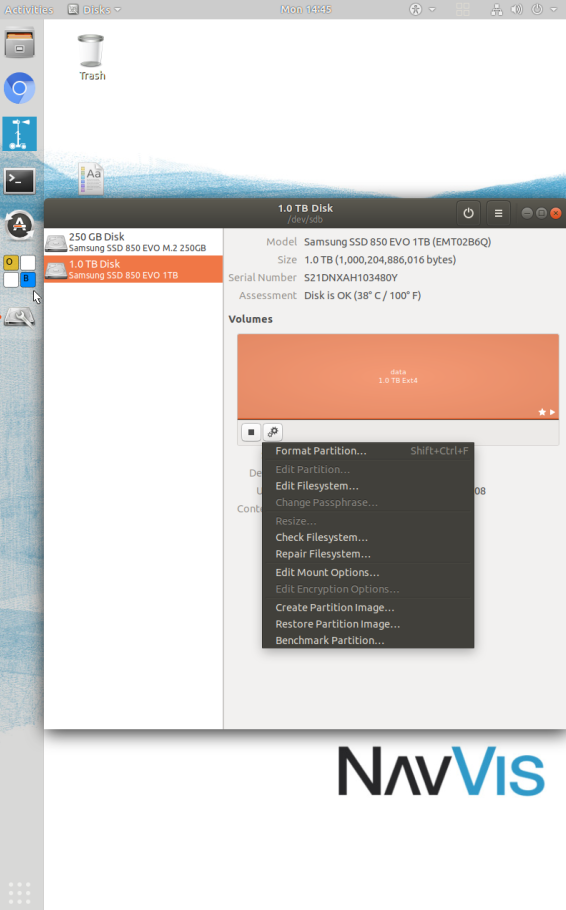The width and height of the screenshot is (566, 910).
Task: Click the volume icon in top bar
Action: pos(516,9)
